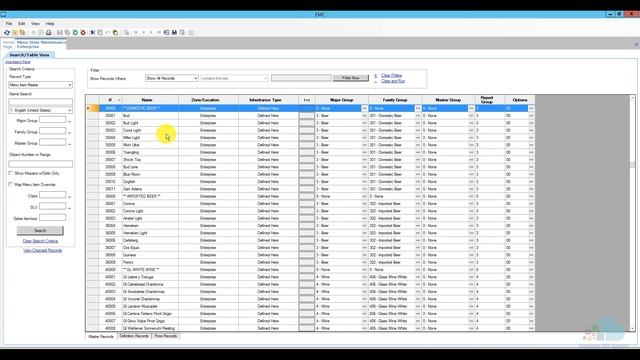Viewport: 640px width, 360px height.
Task: Click ellipsis beside Class search field
Action: [x=69, y=196]
